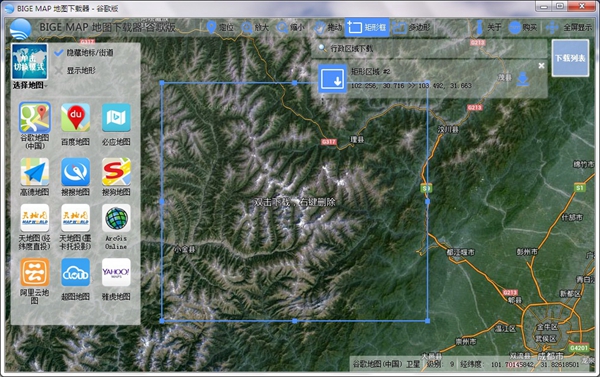
Task: Click the 崇州市 map label
Action: click(x=466, y=341)
